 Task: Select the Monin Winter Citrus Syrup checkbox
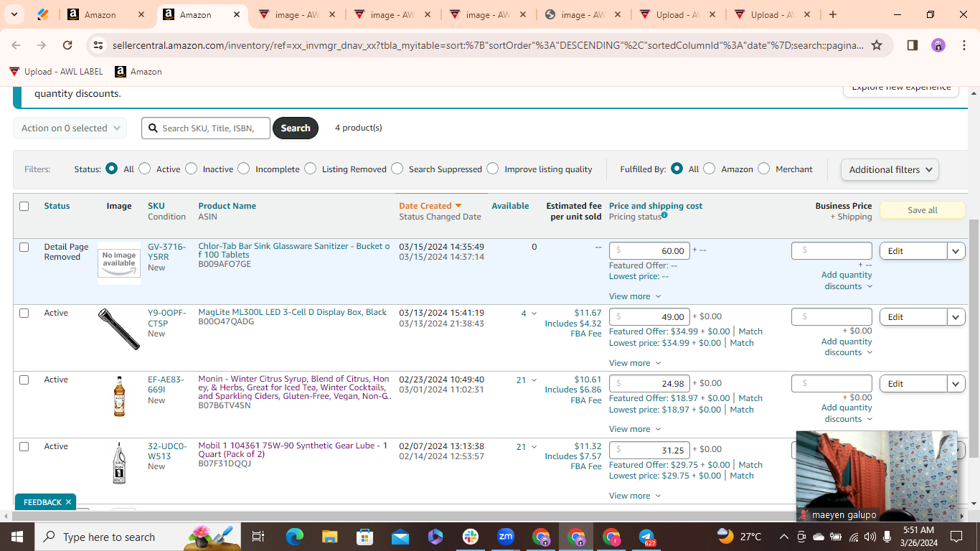[x=24, y=380]
